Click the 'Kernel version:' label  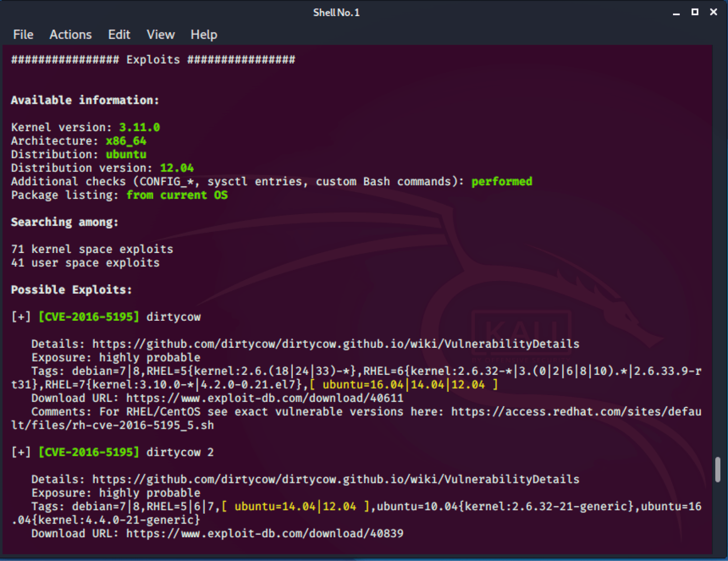point(62,127)
